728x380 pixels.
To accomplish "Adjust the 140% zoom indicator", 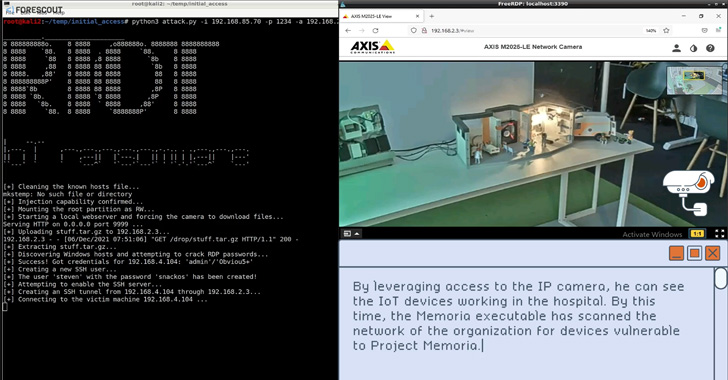I will 651,31.
